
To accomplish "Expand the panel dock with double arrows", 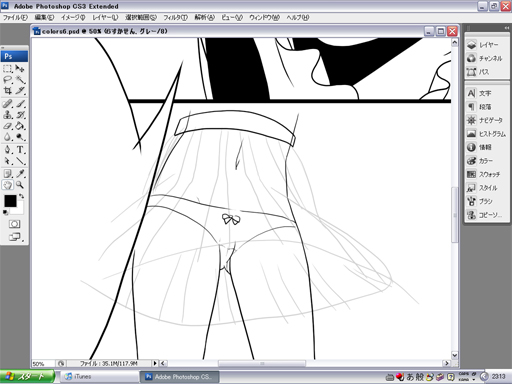I will point(507,28).
